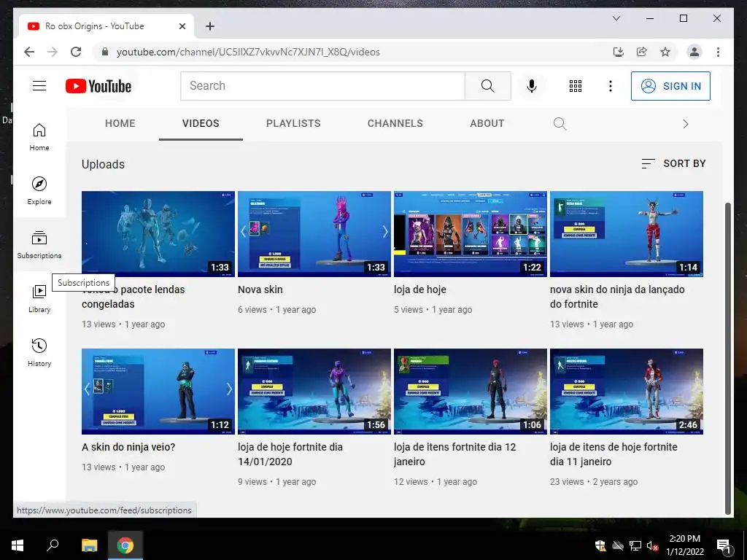Play the 'Nova skin' 1:33 thumbnail
The image size is (747, 560).
coord(314,234)
